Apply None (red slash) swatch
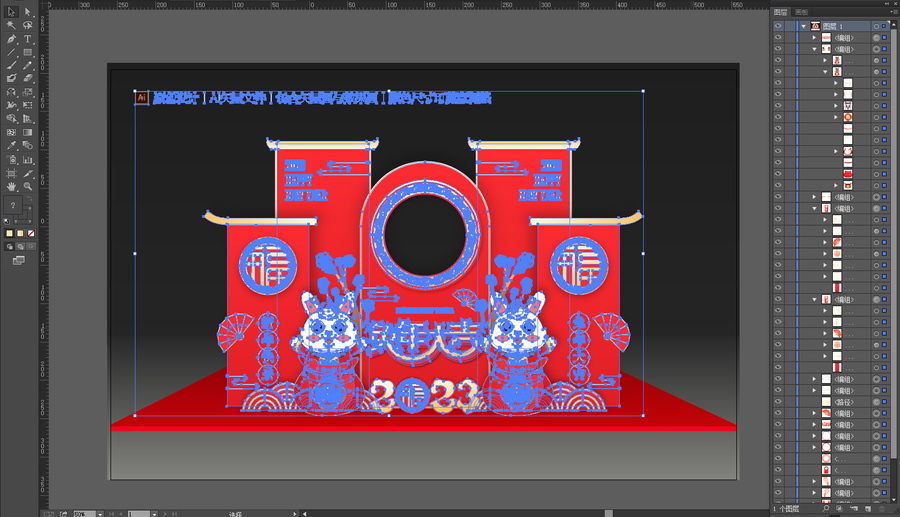The height and width of the screenshot is (517, 900). pos(31,233)
